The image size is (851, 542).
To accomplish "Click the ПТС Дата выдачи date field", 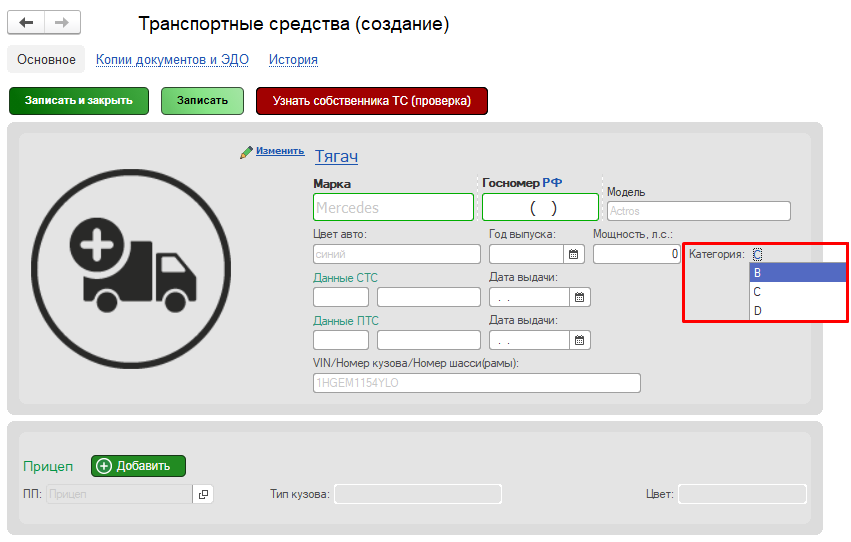I will pyautogui.click(x=530, y=340).
